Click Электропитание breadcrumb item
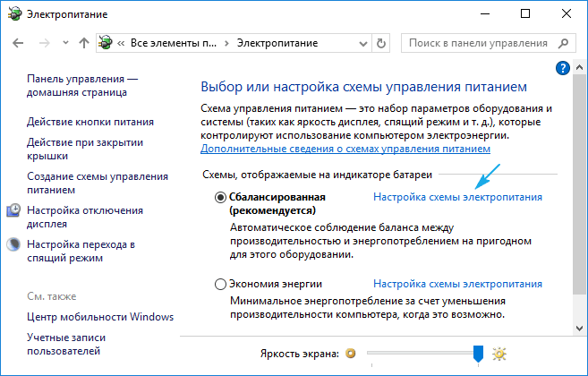The image size is (588, 376). point(276,42)
